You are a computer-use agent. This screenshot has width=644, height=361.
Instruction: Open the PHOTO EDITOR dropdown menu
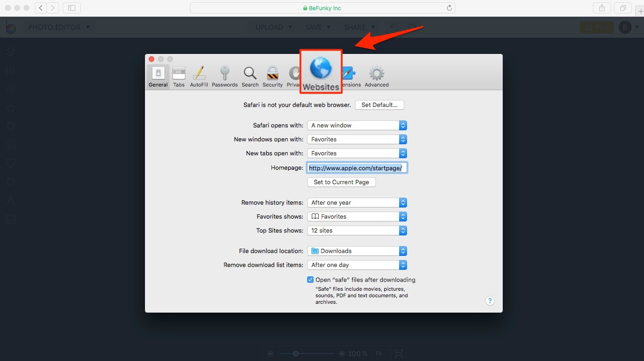[59, 27]
